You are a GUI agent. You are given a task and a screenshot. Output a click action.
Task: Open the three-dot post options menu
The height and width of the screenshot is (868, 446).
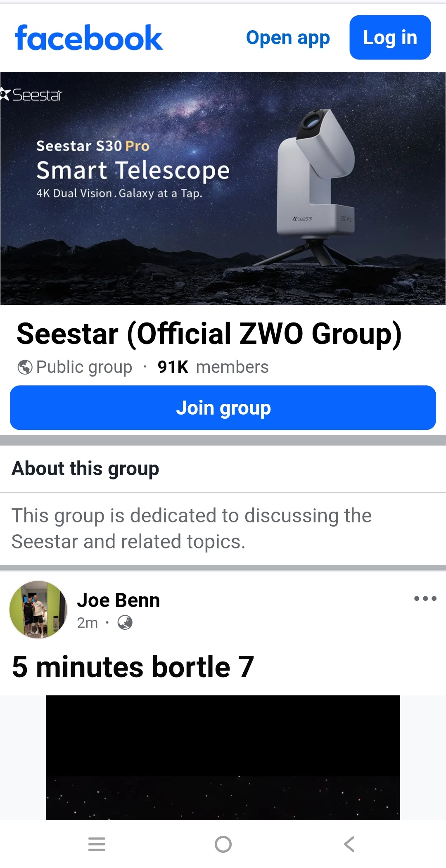point(425,598)
